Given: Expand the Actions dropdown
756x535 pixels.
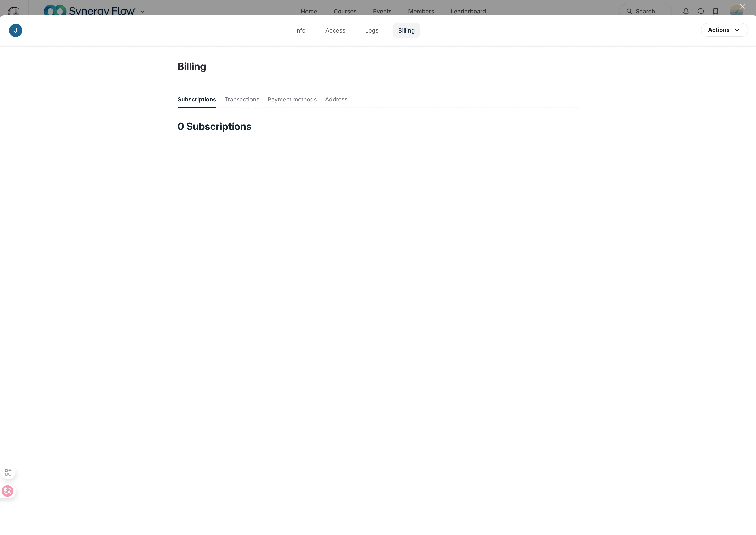Looking at the screenshot, I should point(724,30).
